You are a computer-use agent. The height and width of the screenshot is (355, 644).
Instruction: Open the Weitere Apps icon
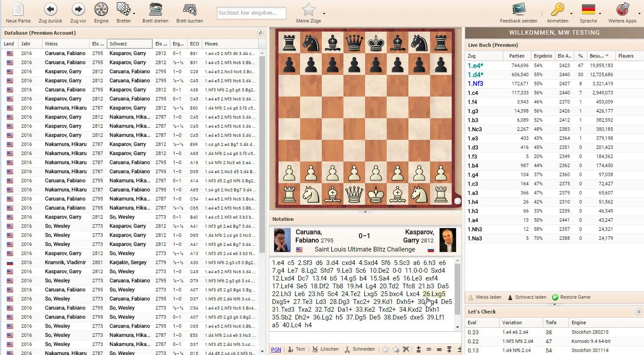622,9
